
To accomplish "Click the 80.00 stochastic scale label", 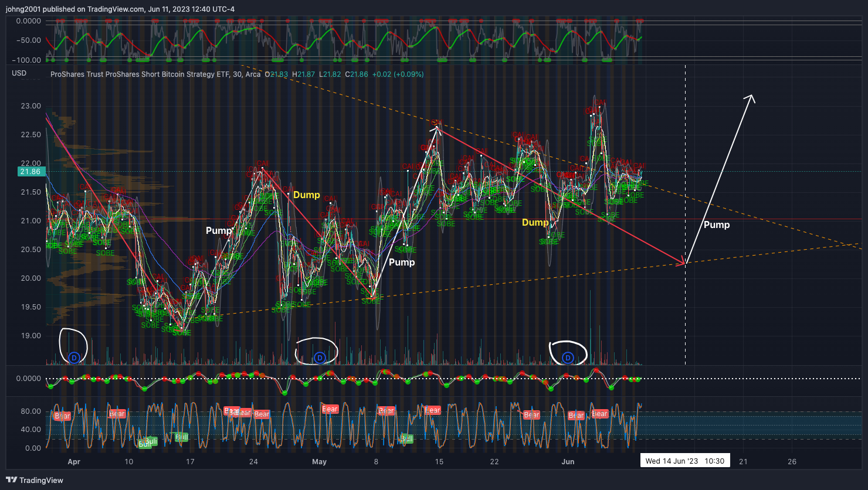I will [x=31, y=411].
